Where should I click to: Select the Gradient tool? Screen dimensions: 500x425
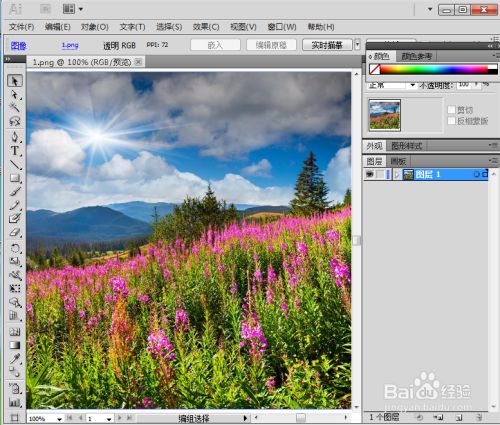coord(15,345)
